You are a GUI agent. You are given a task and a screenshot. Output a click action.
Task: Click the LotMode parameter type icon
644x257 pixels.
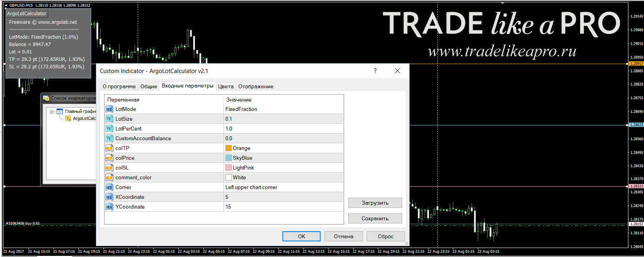click(x=109, y=109)
